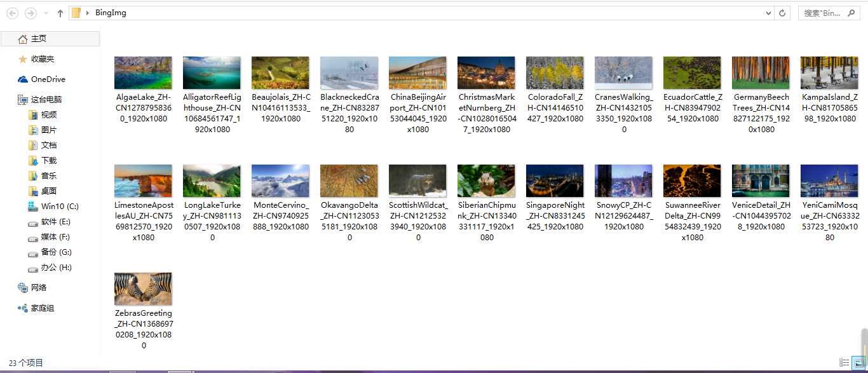Image resolution: width=868 pixels, height=373 pixels.
Task: Select 主页 in navigation pane
Action: coord(50,39)
